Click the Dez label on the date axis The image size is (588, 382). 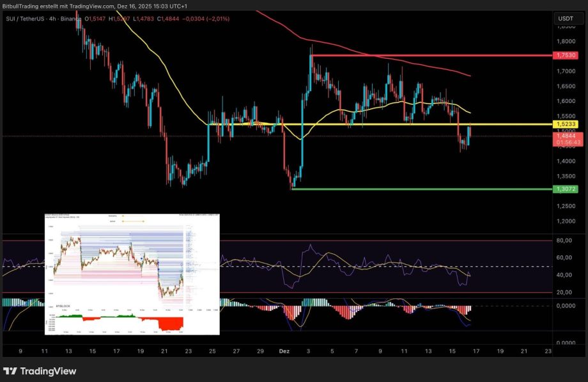click(284, 351)
